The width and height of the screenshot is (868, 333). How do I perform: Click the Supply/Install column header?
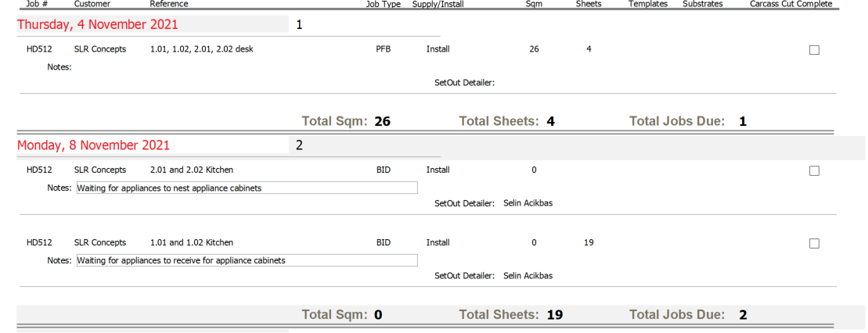tap(438, 4)
